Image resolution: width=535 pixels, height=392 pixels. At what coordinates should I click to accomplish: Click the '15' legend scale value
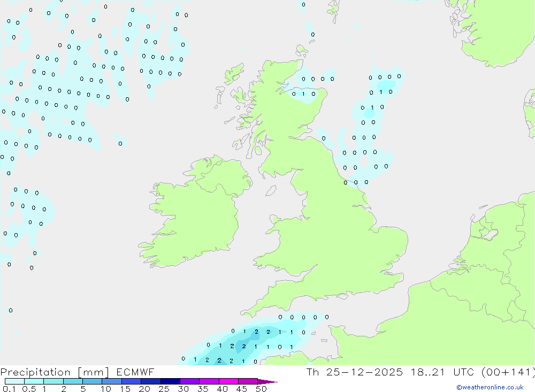[125, 389]
